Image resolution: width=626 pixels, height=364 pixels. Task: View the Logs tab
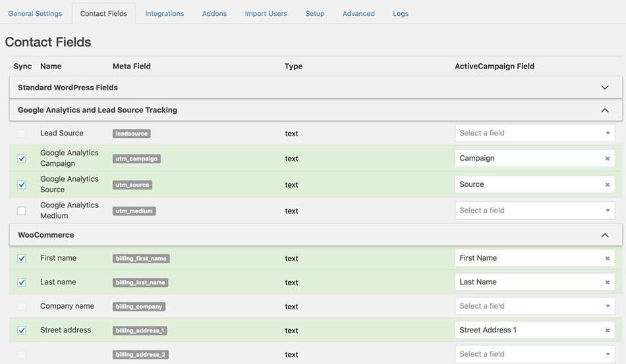tap(401, 14)
